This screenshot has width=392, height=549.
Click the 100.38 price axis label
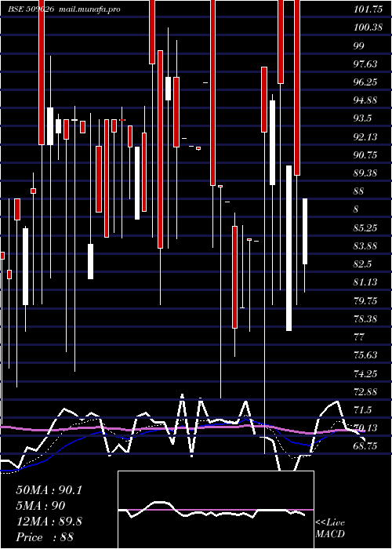coord(368,27)
